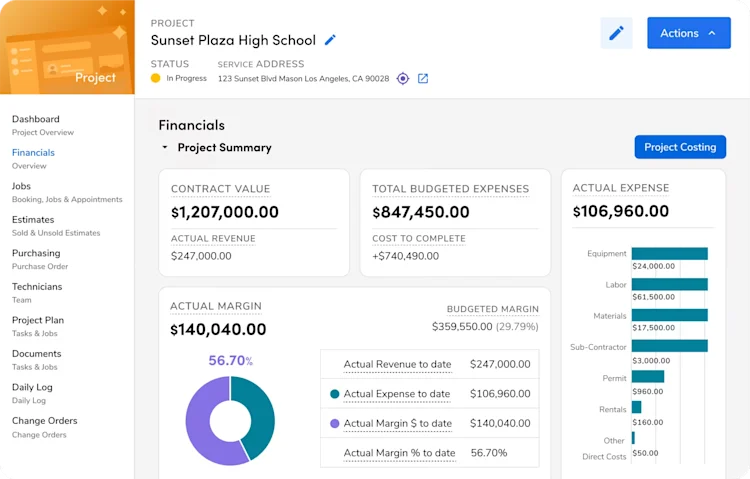Click the $847,450.00 budgeted amount
This screenshot has height=479, width=750.
tap(421, 212)
